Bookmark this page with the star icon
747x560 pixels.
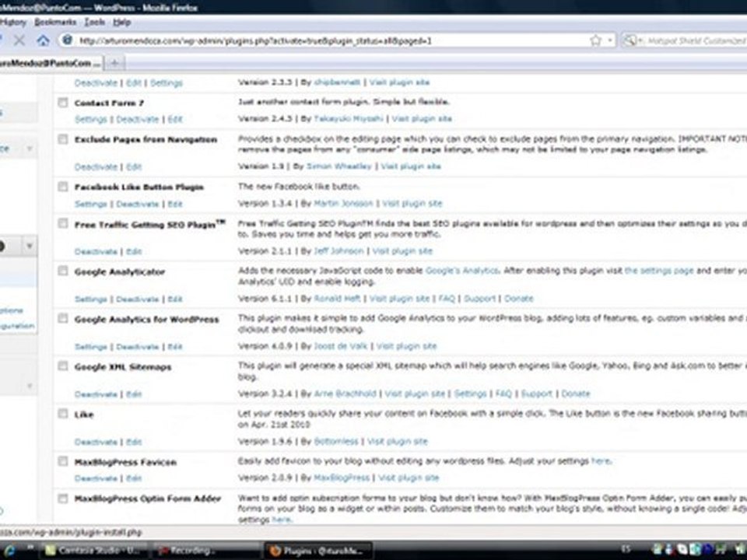595,40
